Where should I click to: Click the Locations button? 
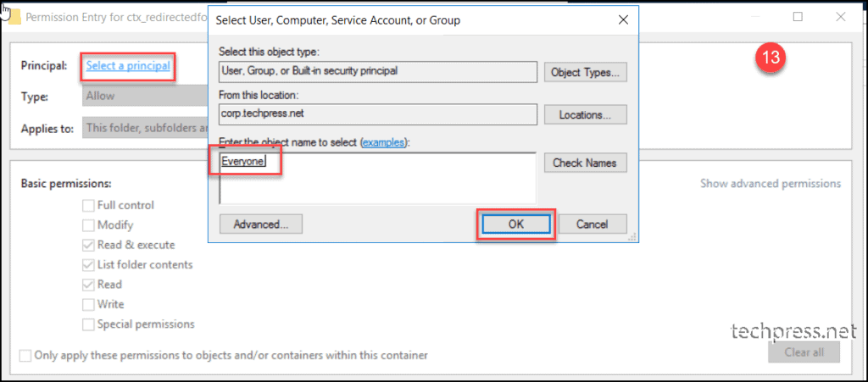(586, 115)
